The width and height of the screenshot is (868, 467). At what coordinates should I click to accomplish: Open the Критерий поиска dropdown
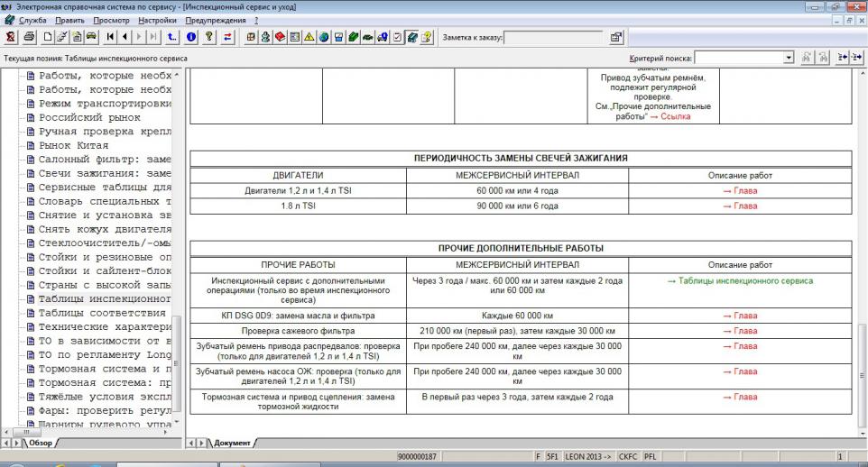click(x=789, y=58)
